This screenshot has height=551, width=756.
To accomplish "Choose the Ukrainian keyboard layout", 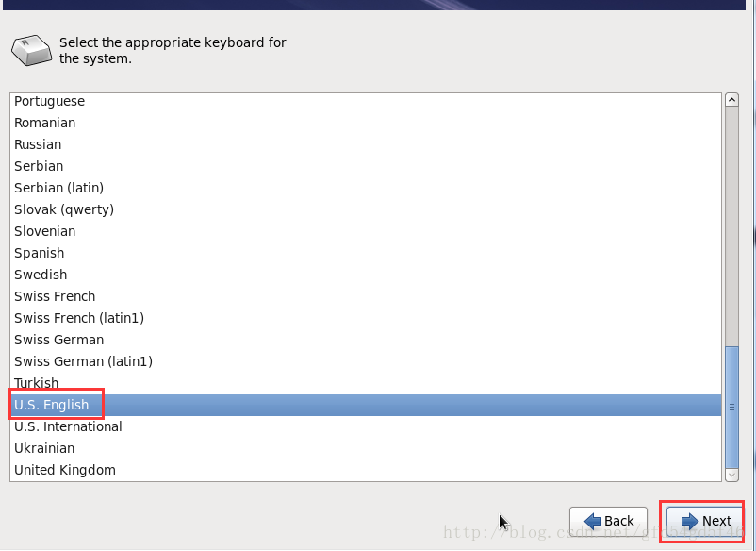I will pyautogui.click(x=44, y=448).
